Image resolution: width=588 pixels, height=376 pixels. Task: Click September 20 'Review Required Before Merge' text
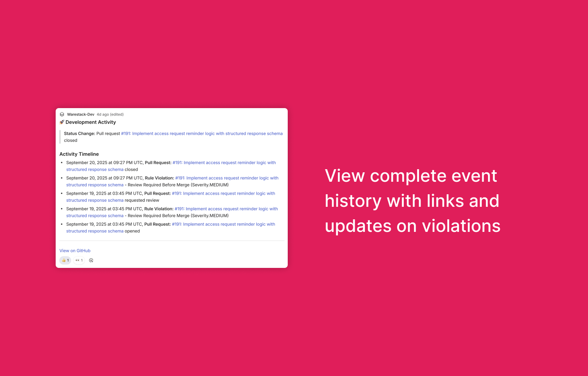coord(178,185)
